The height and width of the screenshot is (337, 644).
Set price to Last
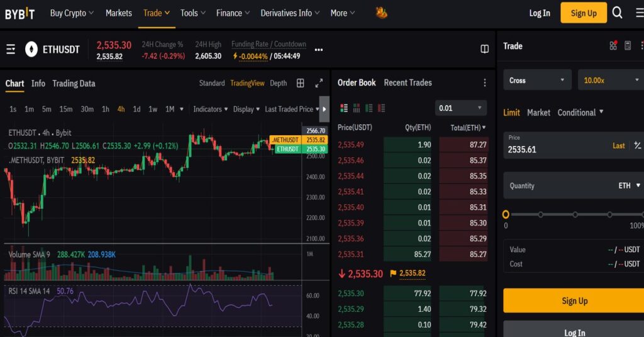click(619, 146)
